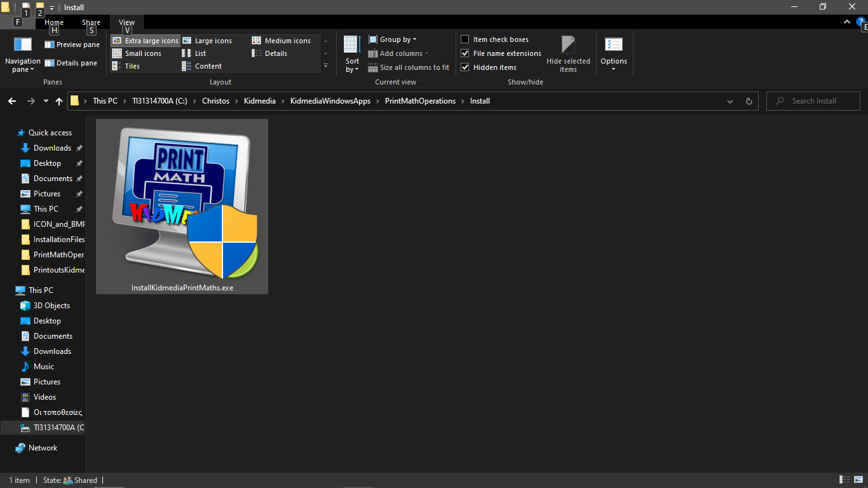Open the Options button
Viewport: 868px width, 488px height.
pyautogui.click(x=614, y=54)
